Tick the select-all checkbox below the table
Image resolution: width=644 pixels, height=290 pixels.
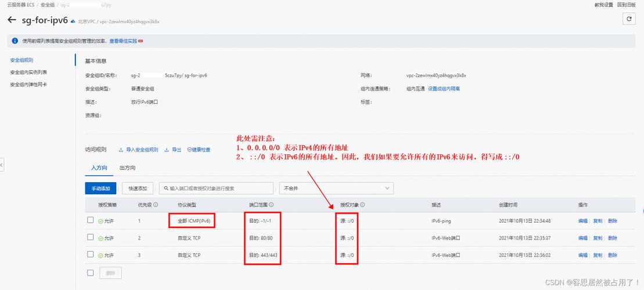[x=91, y=273]
